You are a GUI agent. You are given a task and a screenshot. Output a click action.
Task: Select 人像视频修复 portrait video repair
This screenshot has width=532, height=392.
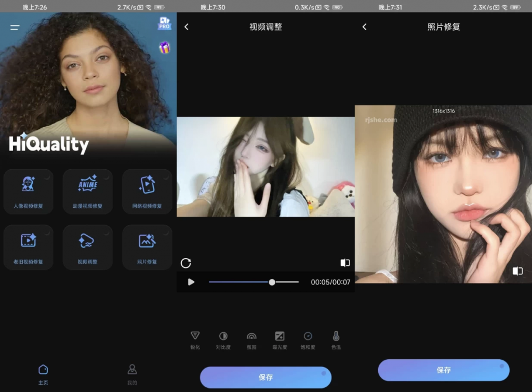[x=29, y=192]
